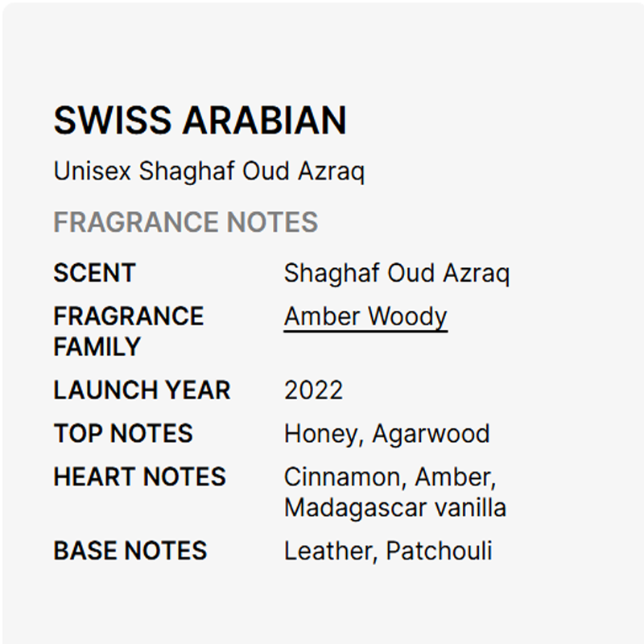Click Amber in the heart notes row
Viewport: 644px width, 644px height.
coord(455,477)
